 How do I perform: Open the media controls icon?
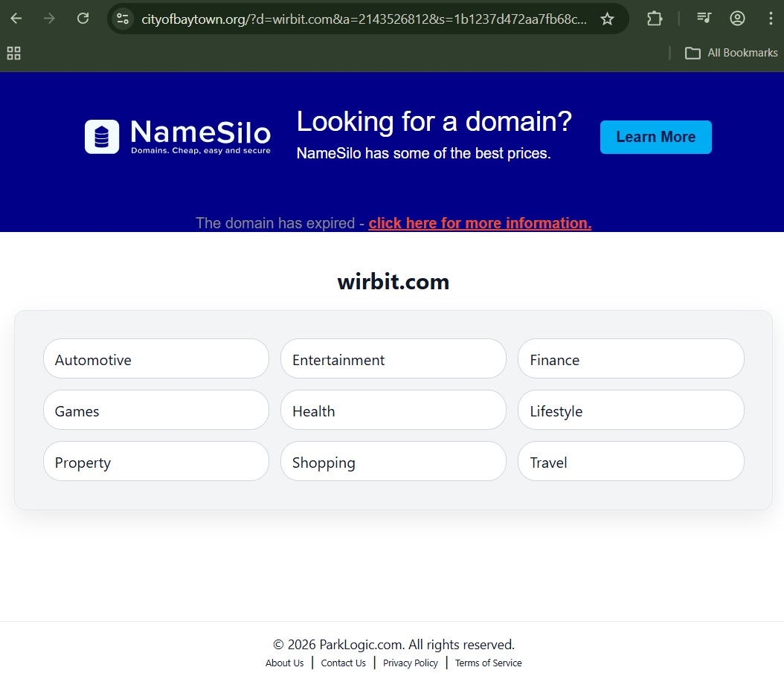(703, 19)
